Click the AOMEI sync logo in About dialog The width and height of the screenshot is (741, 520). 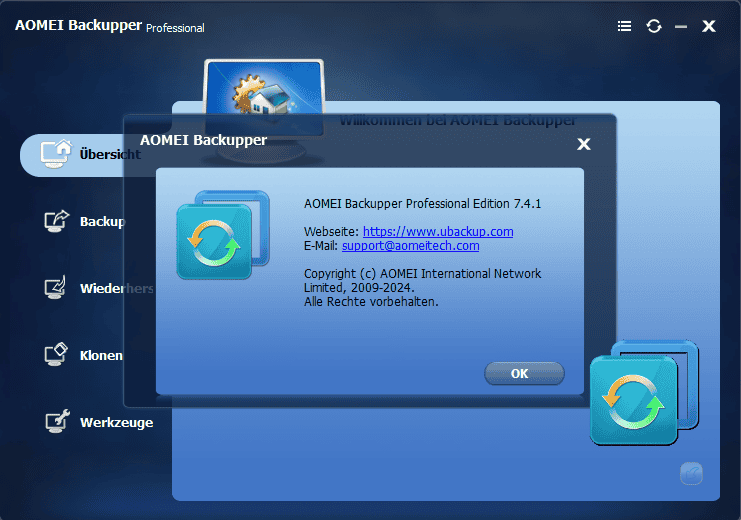click(223, 234)
